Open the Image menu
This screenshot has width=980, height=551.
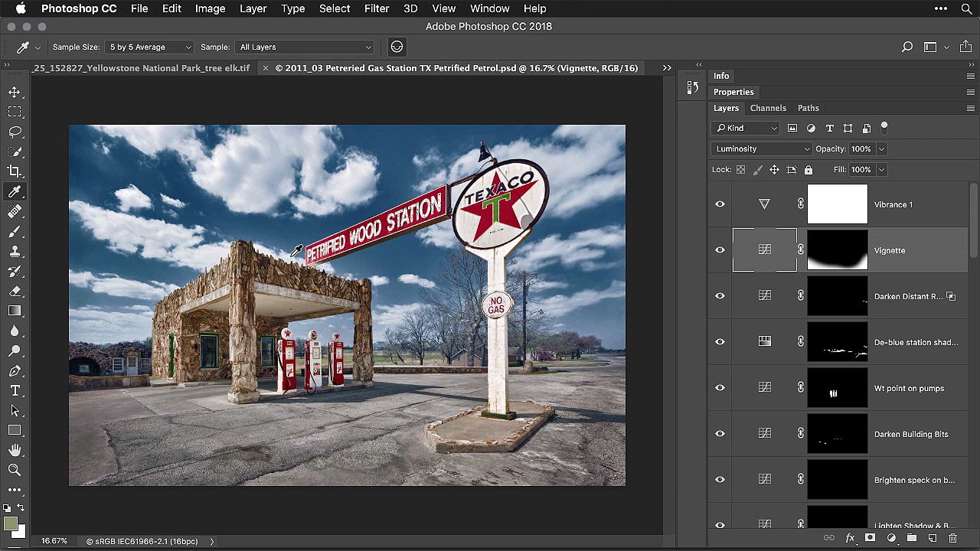pos(210,8)
